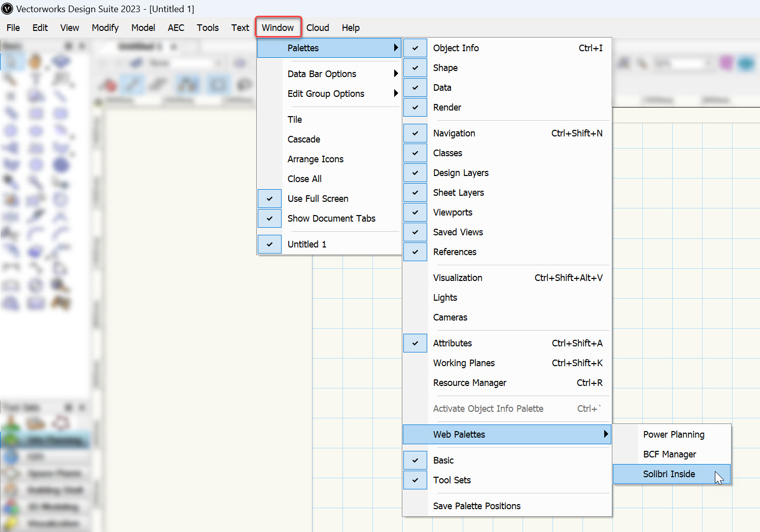Open the Visualization palette
Viewport: 760px width, 532px height.
507,278
